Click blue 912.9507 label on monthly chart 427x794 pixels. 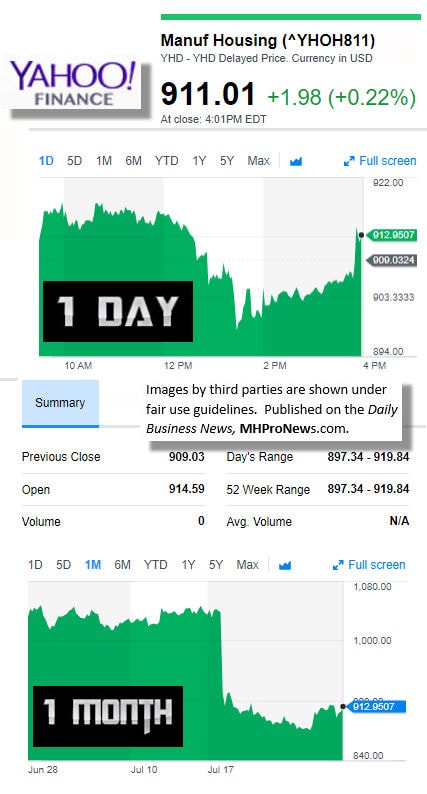click(x=376, y=706)
